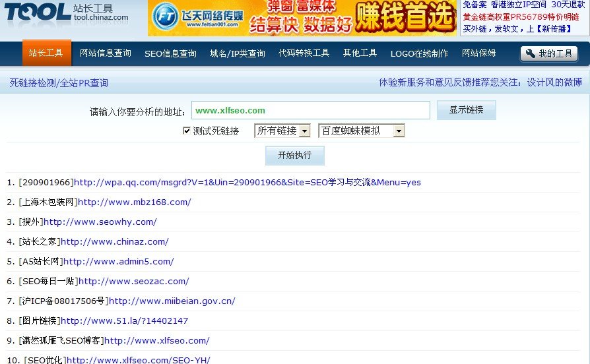Open the http://www.mbz168.com/ link
This screenshot has width=590, height=364.
pyautogui.click(x=135, y=202)
